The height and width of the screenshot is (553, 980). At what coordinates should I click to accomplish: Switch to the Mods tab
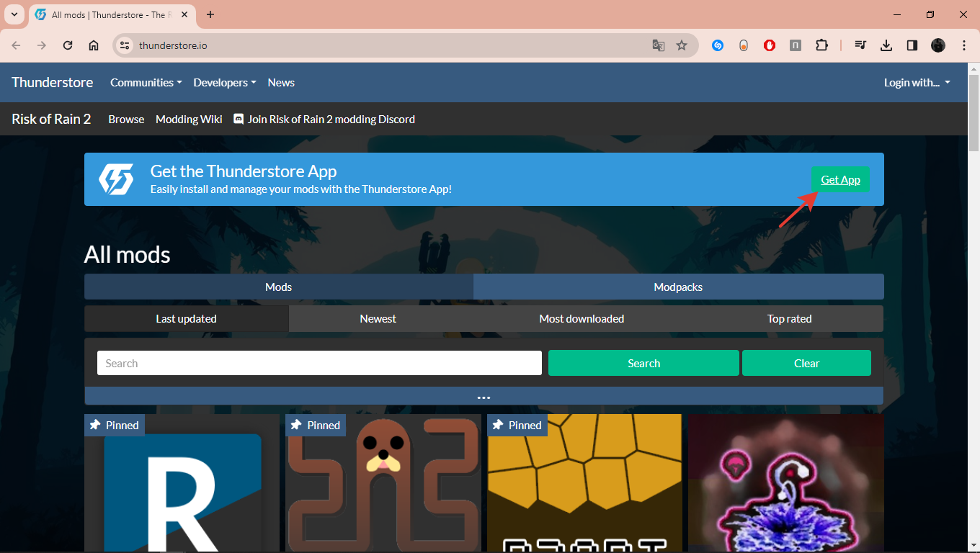click(x=279, y=287)
